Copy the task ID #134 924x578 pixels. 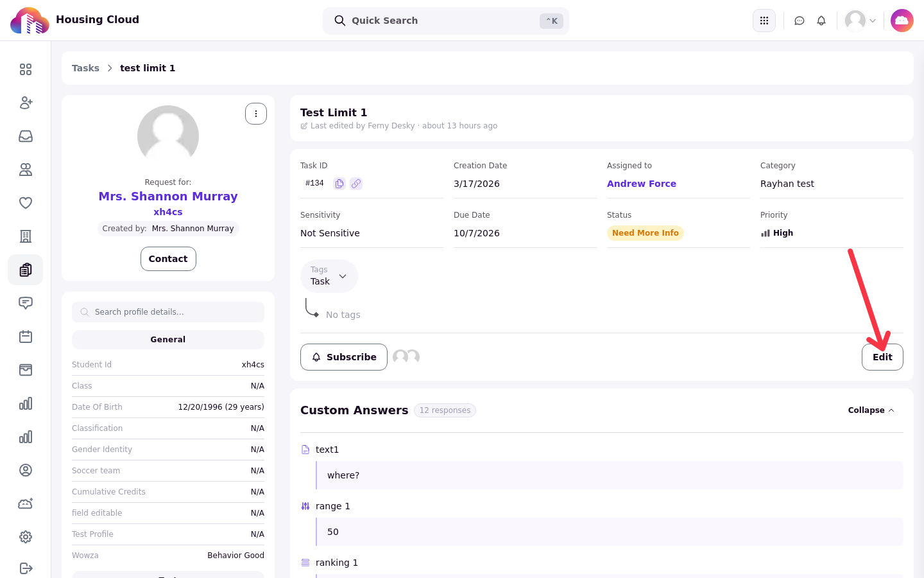pyautogui.click(x=339, y=184)
